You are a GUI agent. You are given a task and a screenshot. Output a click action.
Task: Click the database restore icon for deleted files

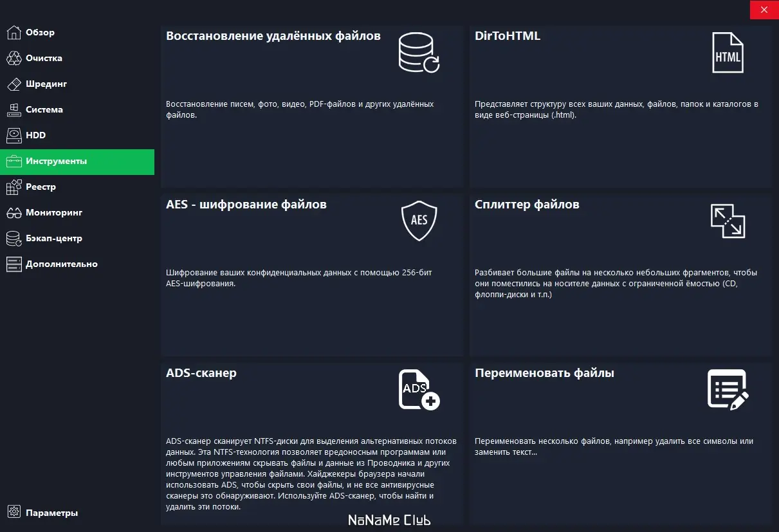[x=419, y=53]
